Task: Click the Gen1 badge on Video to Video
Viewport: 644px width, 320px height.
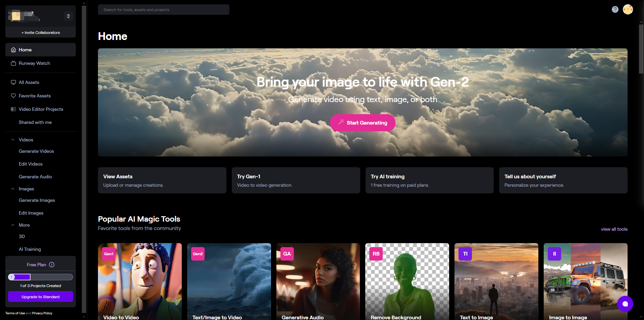Action: point(109,254)
